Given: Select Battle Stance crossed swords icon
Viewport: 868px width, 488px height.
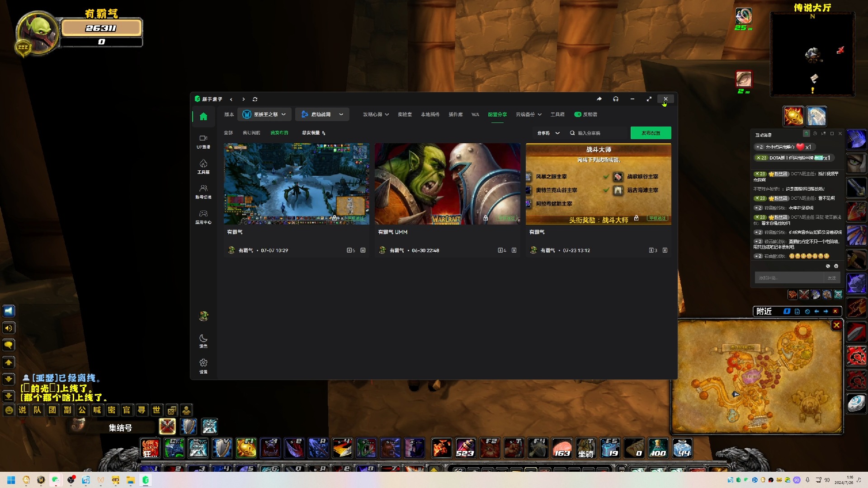Looking at the screenshot, I should pos(167,426).
